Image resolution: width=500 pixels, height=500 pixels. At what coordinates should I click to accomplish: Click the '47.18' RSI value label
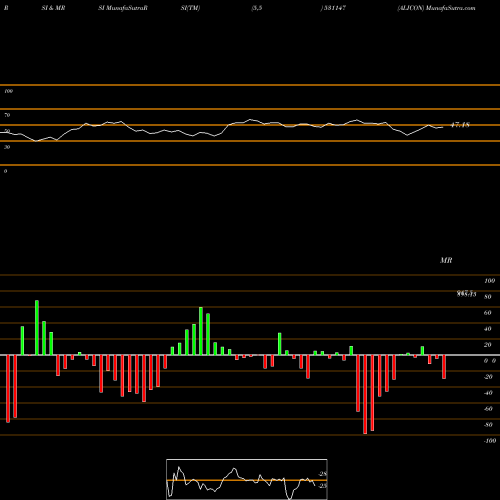(460, 125)
